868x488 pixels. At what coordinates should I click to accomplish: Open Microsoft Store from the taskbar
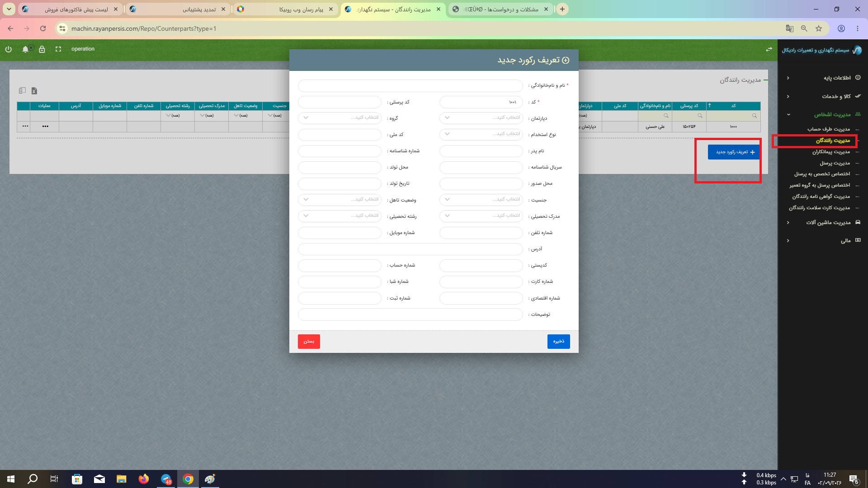click(x=77, y=479)
